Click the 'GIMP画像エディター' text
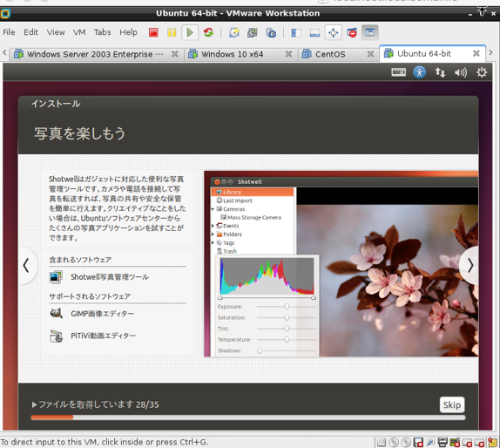This screenshot has width=500, height=448. pos(103,314)
